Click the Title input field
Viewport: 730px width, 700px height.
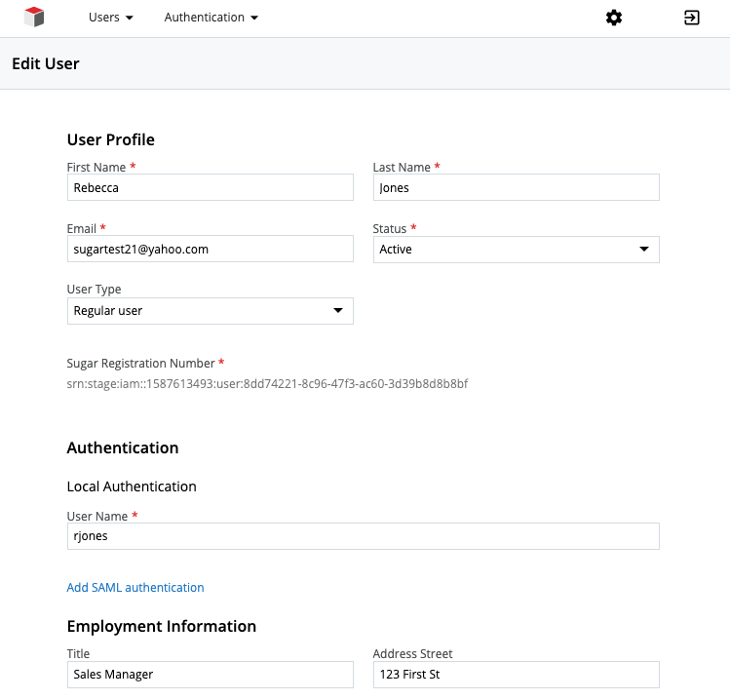pos(210,675)
